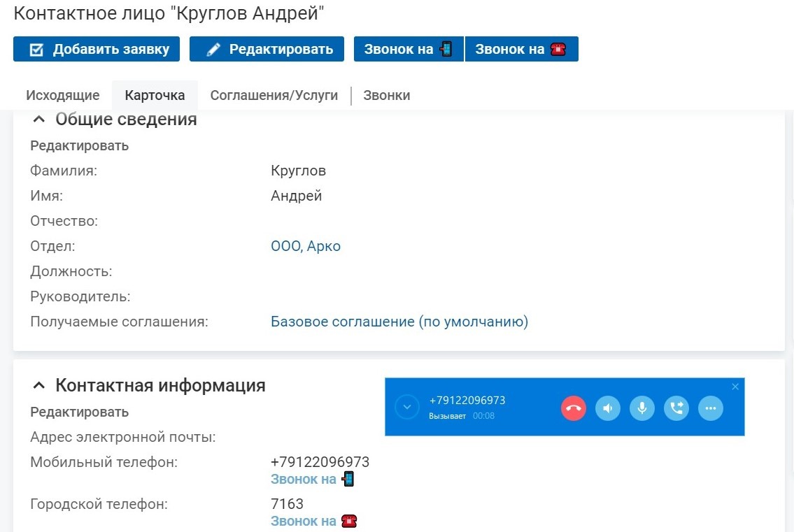The image size is (794, 532).
Task: Open the Звонки tab
Action: pos(386,95)
